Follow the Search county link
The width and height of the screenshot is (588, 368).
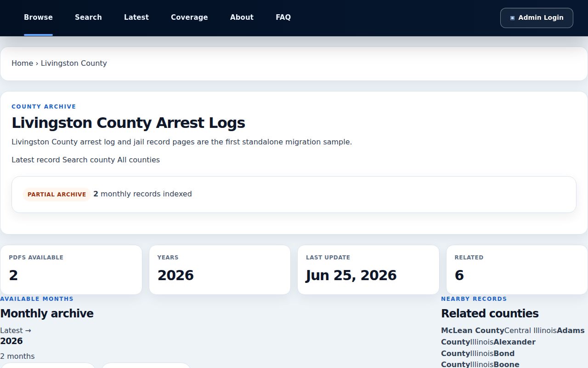(89, 160)
